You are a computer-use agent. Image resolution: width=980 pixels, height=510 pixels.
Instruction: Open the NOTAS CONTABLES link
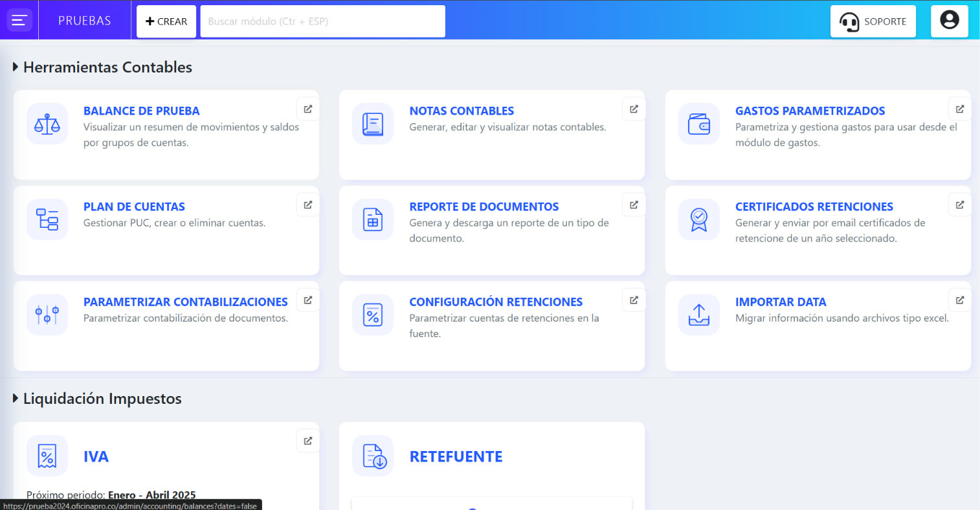tap(462, 111)
